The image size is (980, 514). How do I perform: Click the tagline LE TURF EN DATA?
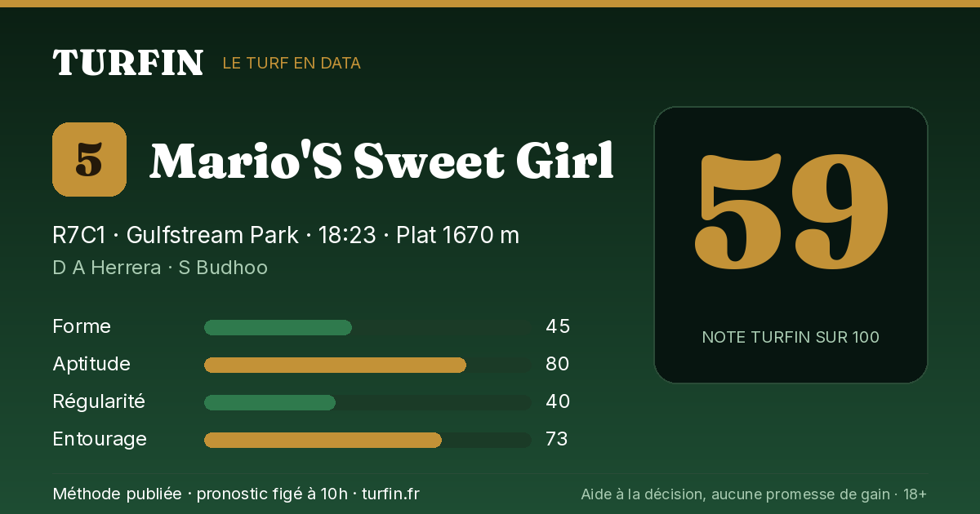click(x=292, y=63)
